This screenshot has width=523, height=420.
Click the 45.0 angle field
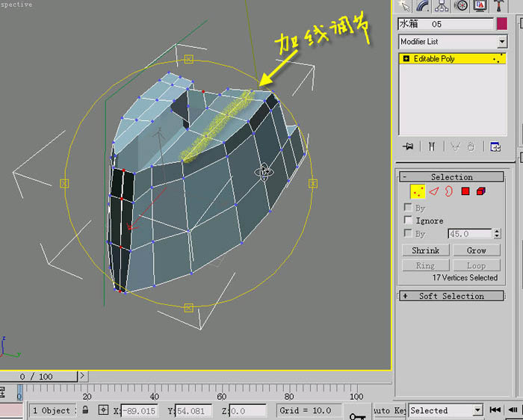(470, 233)
